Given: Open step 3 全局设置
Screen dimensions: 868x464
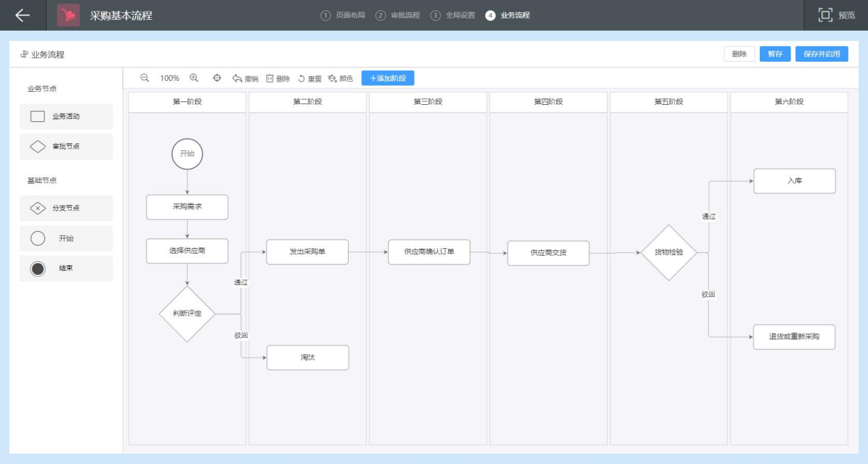Looking at the screenshot, I should pyautogui.click(x=453, y=15).
